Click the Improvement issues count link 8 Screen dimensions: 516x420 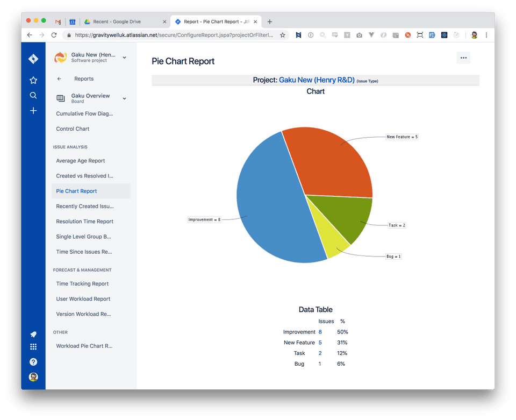pos(320,332)
